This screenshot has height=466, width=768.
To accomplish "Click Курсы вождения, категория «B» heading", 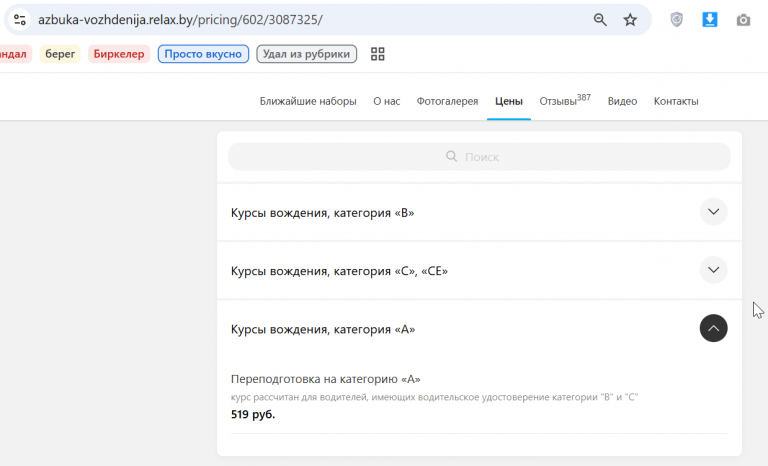I will 322,213.
